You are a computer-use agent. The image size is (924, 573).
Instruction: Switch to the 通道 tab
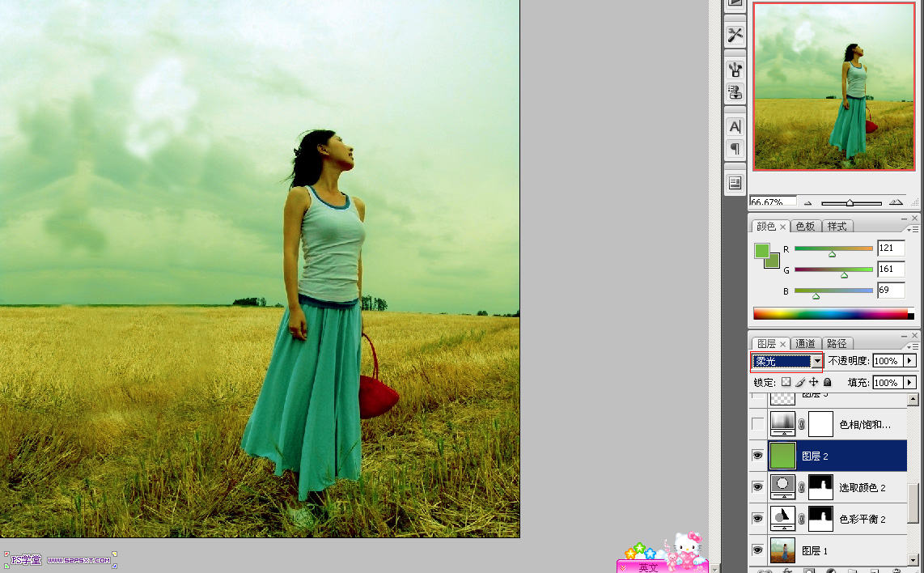click(x=805, y=343)
